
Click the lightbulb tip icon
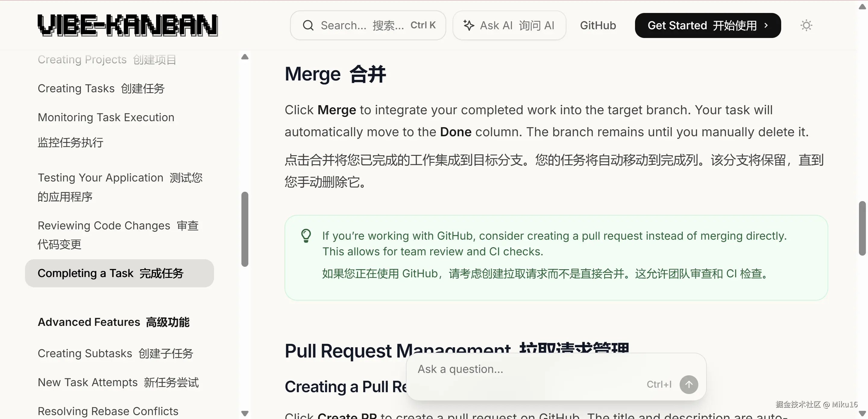tap(306, 236)
